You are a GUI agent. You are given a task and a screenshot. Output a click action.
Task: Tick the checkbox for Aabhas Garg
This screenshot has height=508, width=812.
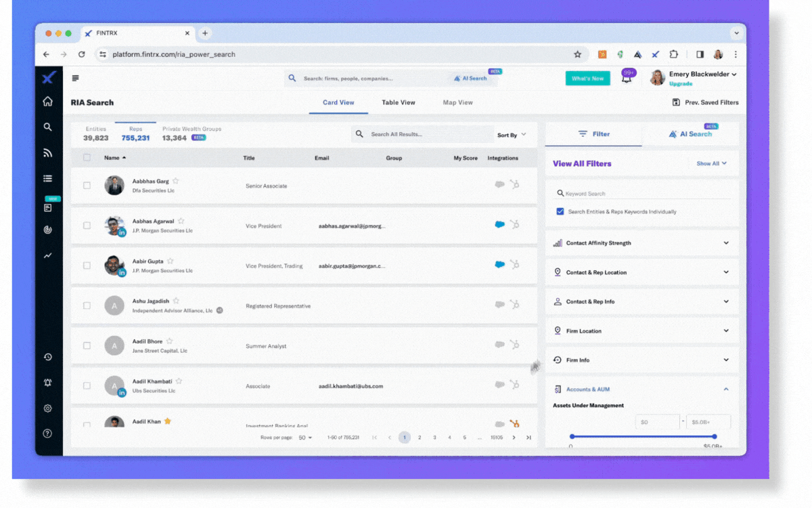[x=87, y=186]
